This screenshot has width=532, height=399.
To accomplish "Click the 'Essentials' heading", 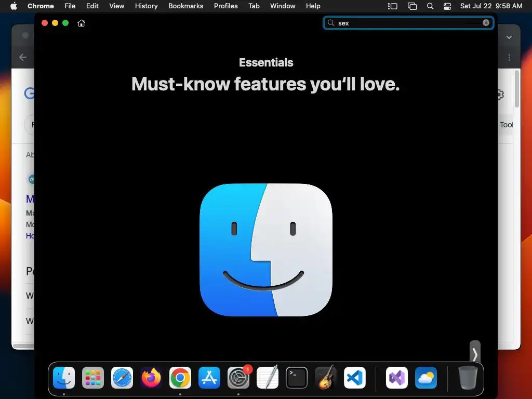I will pos(266,62).
